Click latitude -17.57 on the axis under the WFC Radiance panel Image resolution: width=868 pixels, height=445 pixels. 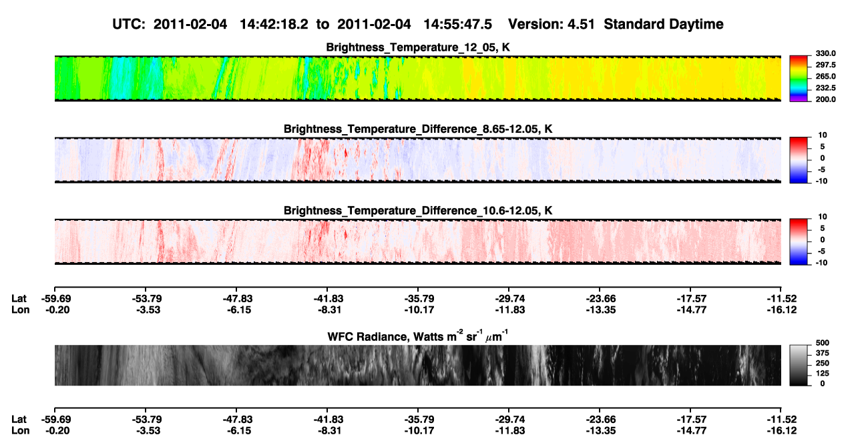(691, 419)
